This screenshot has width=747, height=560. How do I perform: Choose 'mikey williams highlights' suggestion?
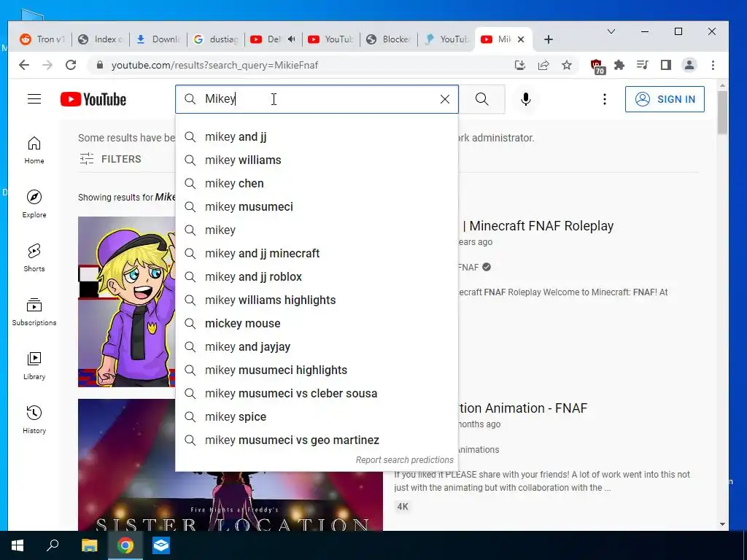(x=317, y=300)
